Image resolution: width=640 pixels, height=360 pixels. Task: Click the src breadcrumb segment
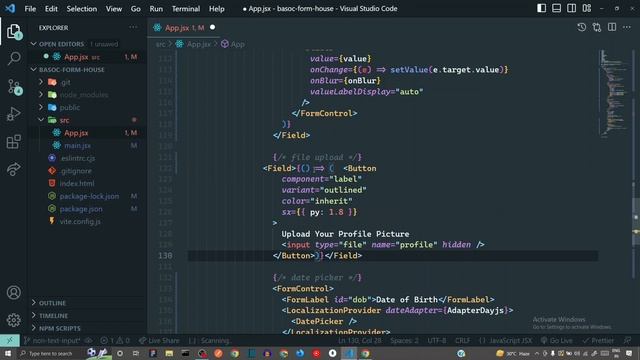(x=160, y=44)
